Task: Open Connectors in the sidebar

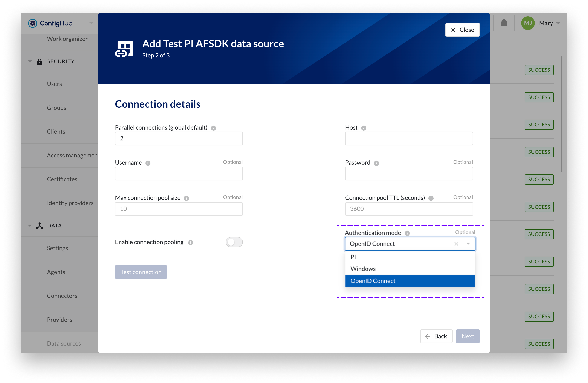Action: click(x=62, y=296)
